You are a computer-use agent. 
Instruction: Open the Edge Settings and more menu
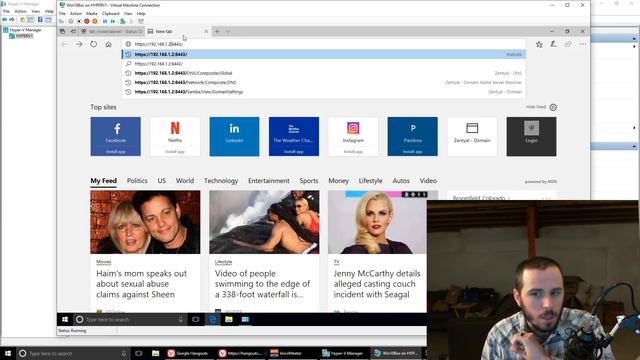(582, 44)
